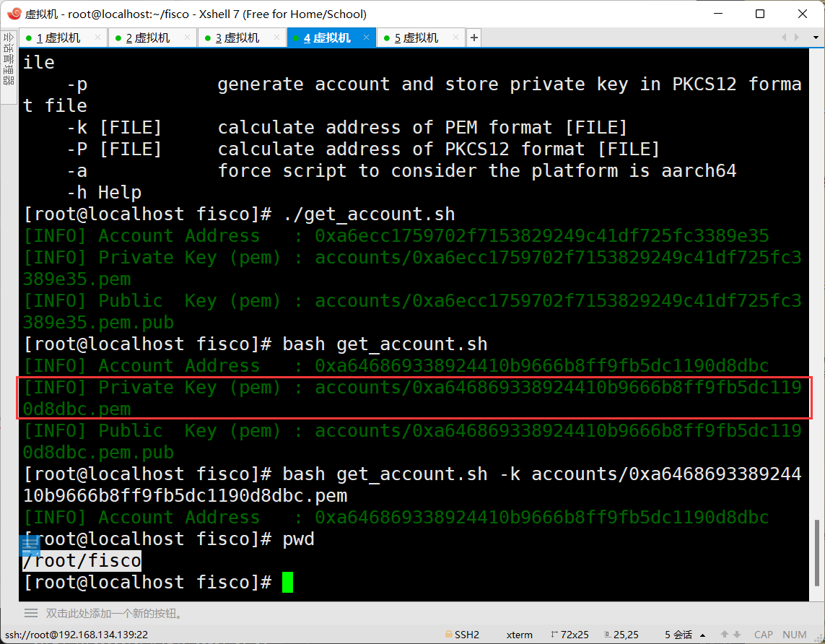Close the '5 虚拟机' session tab
Image resolution: width=825 pixels, height=644 pixels.
point(455,38)
